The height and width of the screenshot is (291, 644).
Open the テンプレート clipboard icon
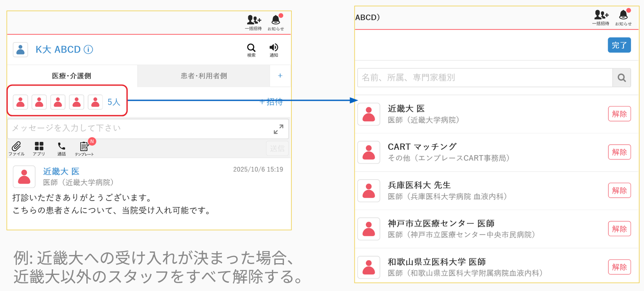coord(84,149)
